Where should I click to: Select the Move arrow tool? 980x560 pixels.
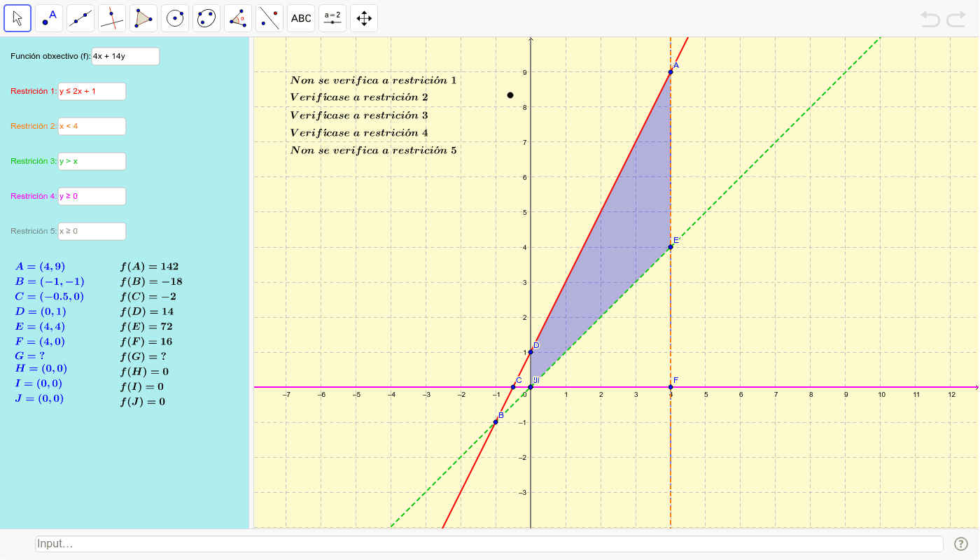click(x=17, y=18)
